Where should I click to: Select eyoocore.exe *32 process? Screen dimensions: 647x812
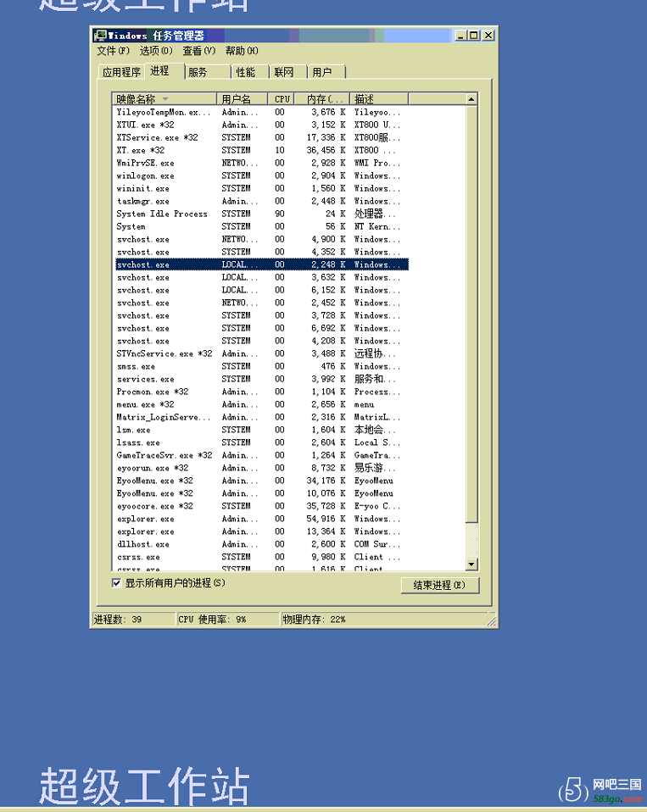coord(261,506)
